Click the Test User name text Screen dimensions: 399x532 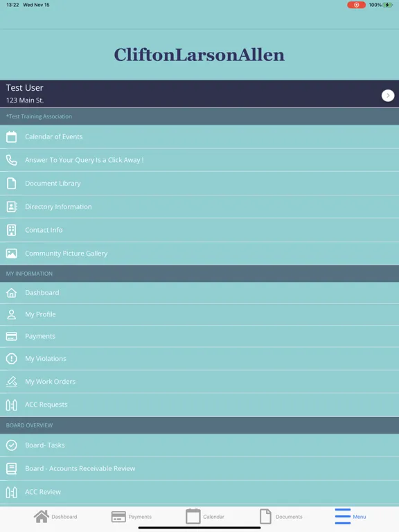pos(25,88)
